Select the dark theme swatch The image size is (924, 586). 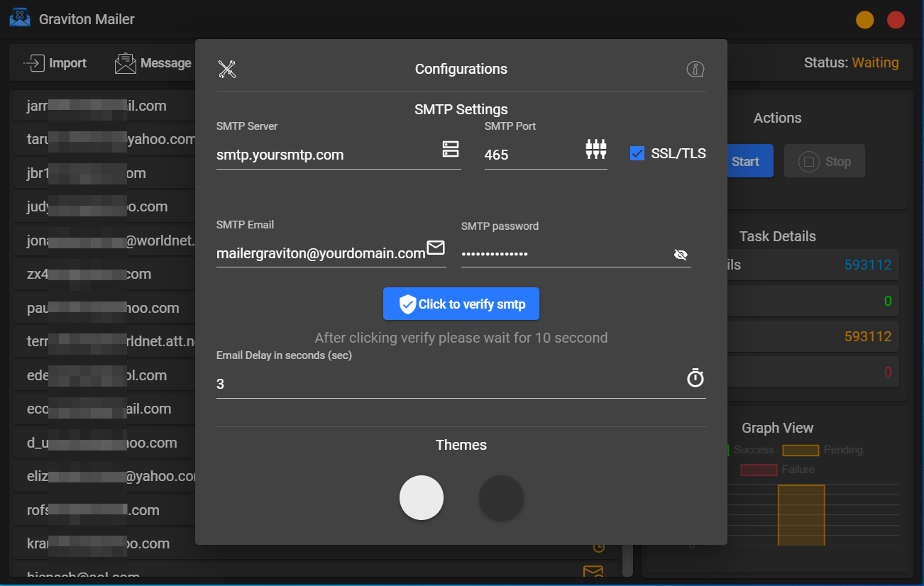pos(501,497)
